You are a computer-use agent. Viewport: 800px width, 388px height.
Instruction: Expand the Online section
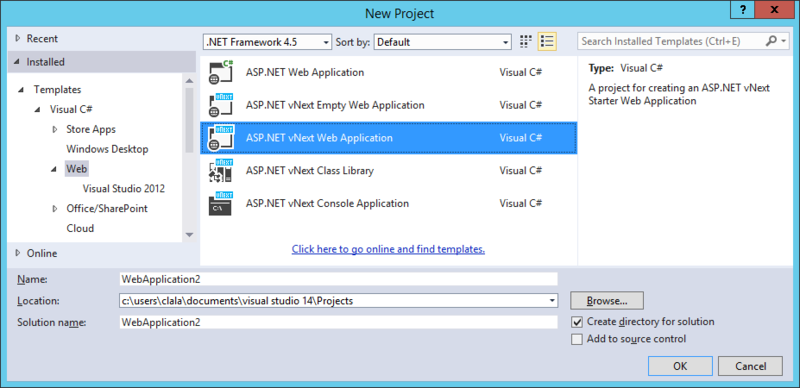18,253
